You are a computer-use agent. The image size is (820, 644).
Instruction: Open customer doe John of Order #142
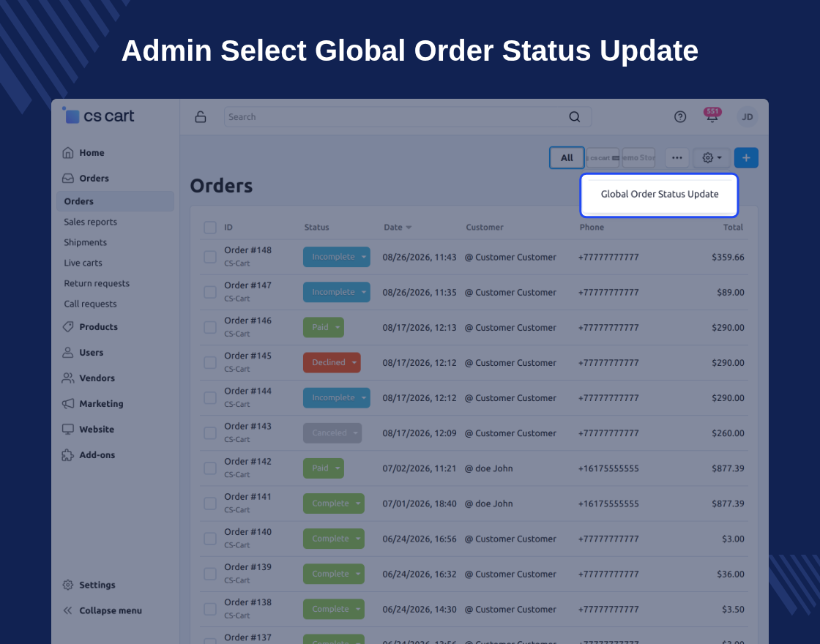click(493, 468)
